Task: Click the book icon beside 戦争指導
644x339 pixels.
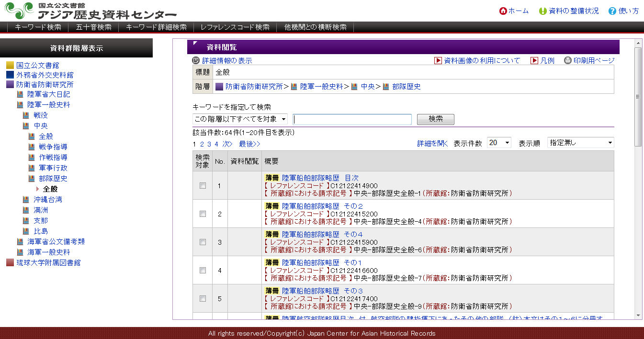Action: pos(32,147)
